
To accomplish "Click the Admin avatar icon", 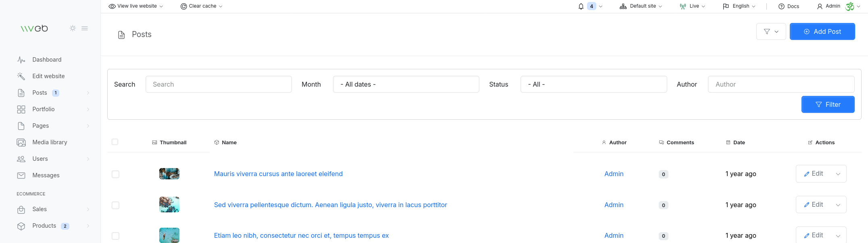I will coord(850,6).
